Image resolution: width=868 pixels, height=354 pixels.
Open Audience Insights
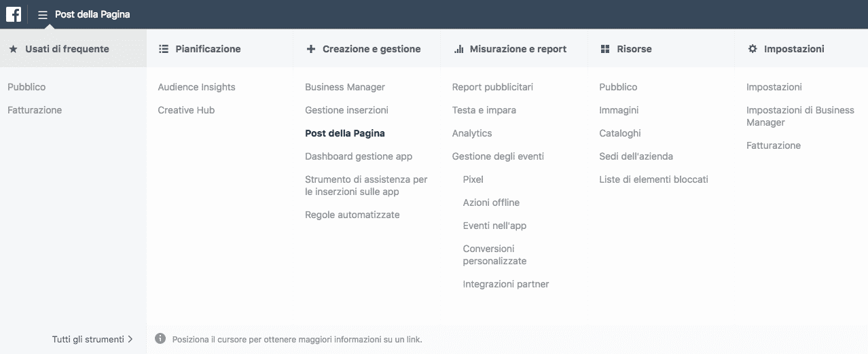(196, 87)
